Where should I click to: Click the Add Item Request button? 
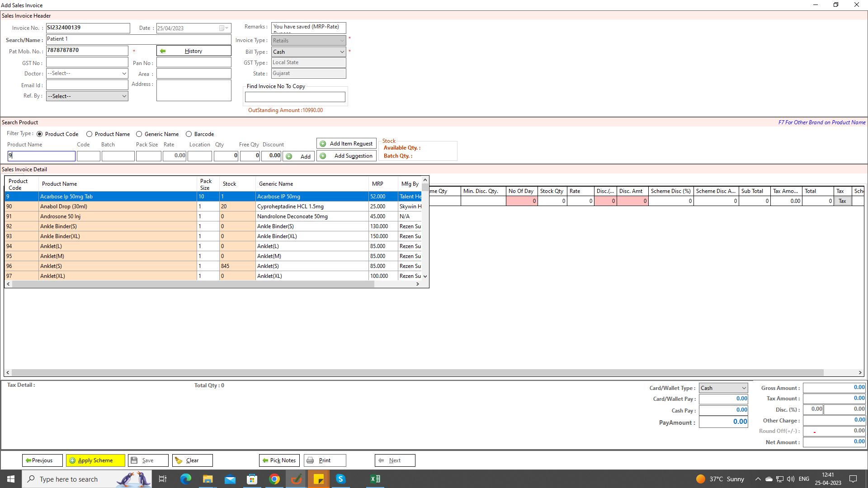[346, 144]
